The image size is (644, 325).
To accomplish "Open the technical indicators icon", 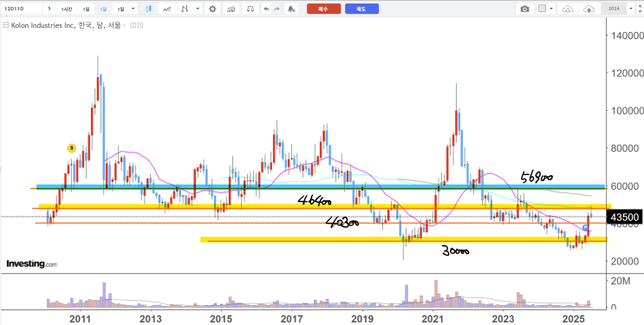I will point(231,9).
